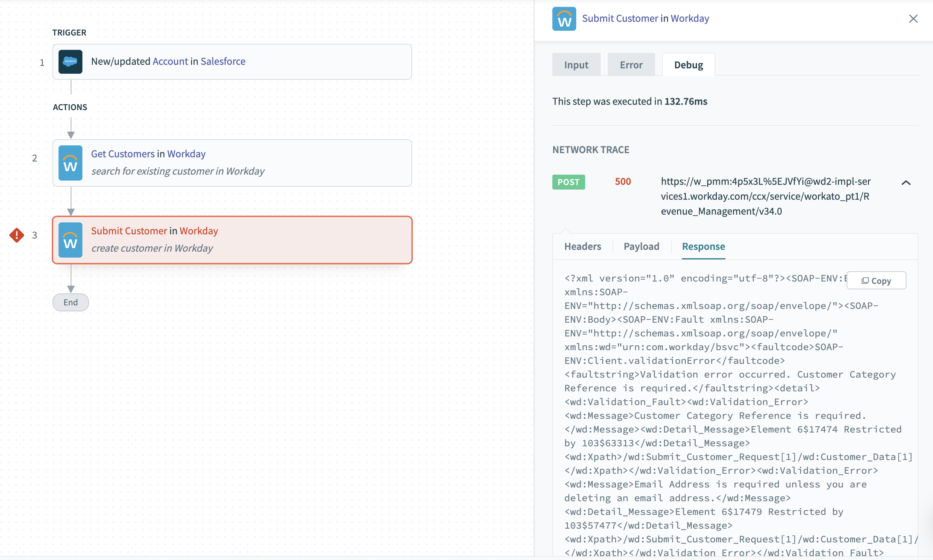This screenshot has height=560, width=933.
Task: Click the POST method badge
Action: click(x=568, y=182)
